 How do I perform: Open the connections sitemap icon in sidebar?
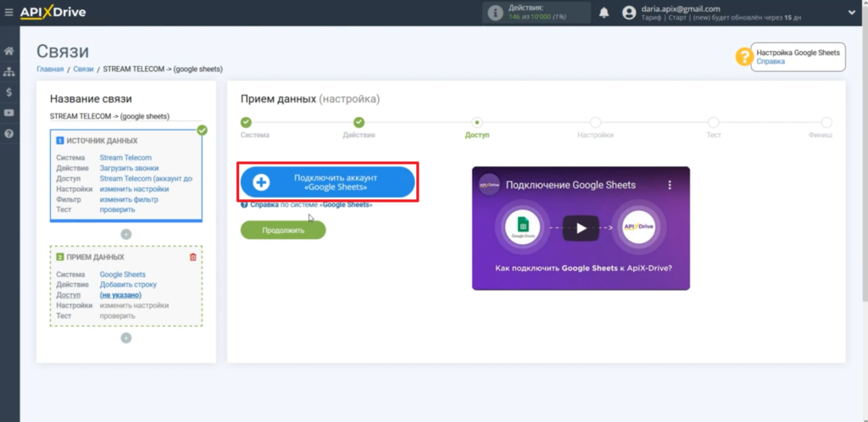coord(9,72)
